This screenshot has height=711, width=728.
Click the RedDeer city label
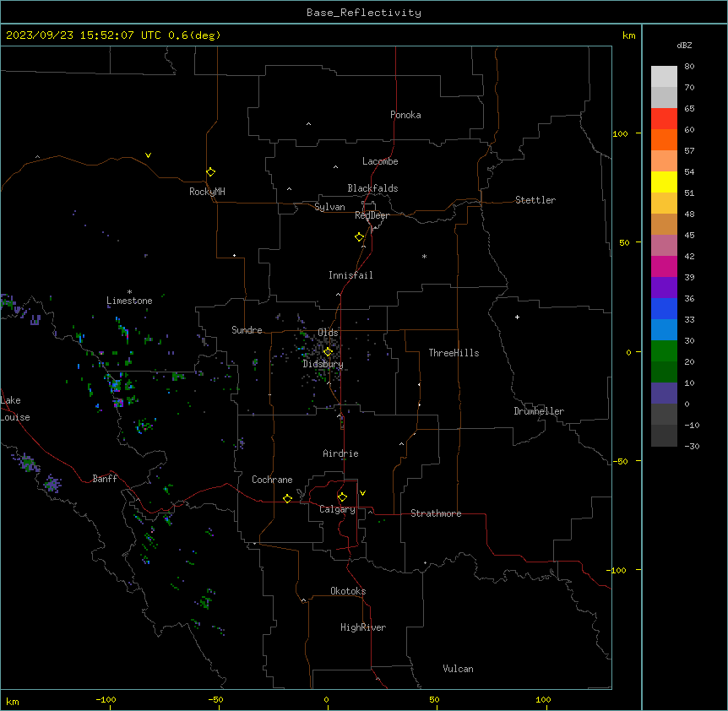[372, 215]
